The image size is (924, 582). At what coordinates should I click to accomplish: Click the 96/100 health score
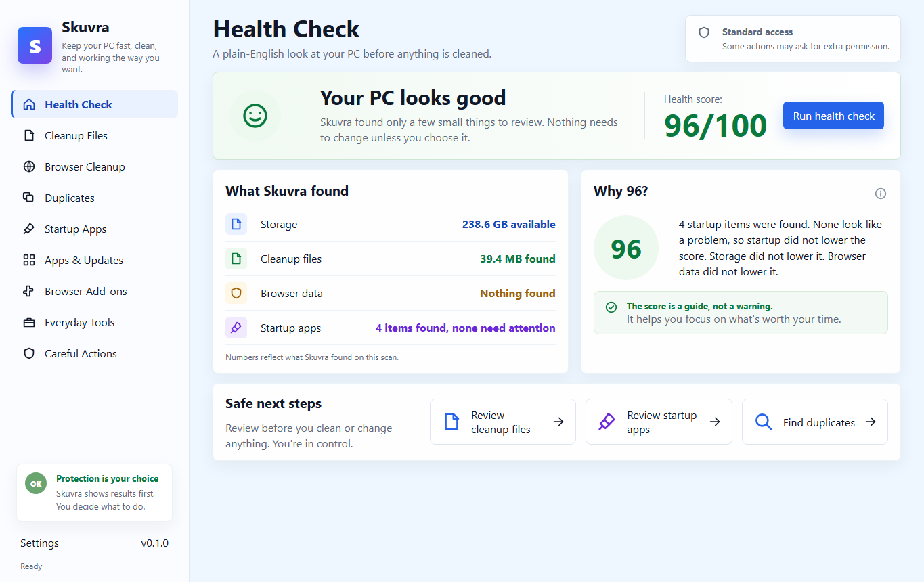716,126
